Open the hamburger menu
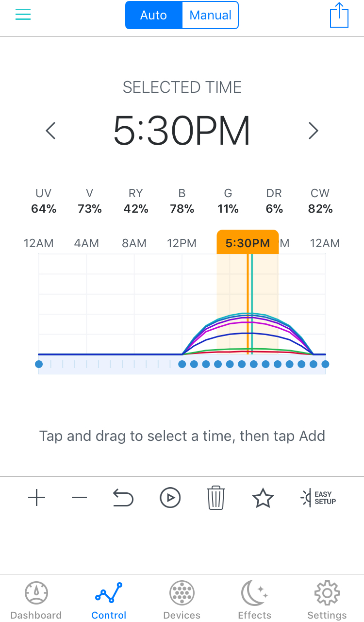 (23, 15)
